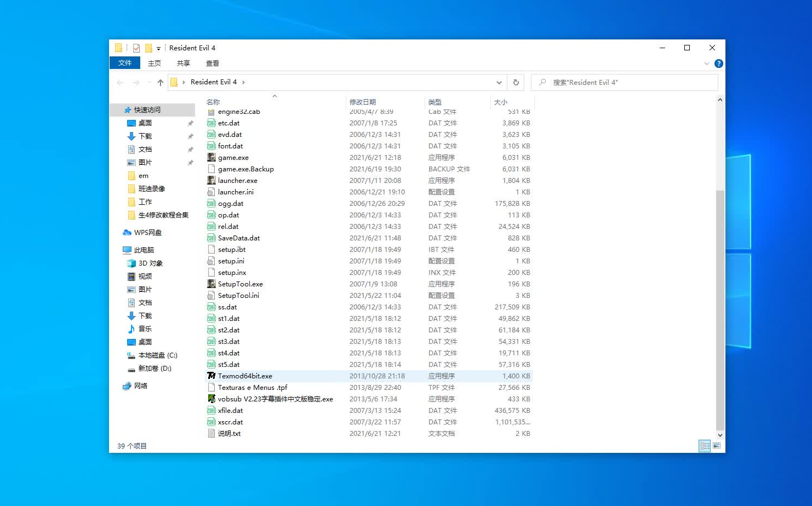Select the st3.dat file name
The width and height of the screenshot is (812, 506).
[228, 341]
